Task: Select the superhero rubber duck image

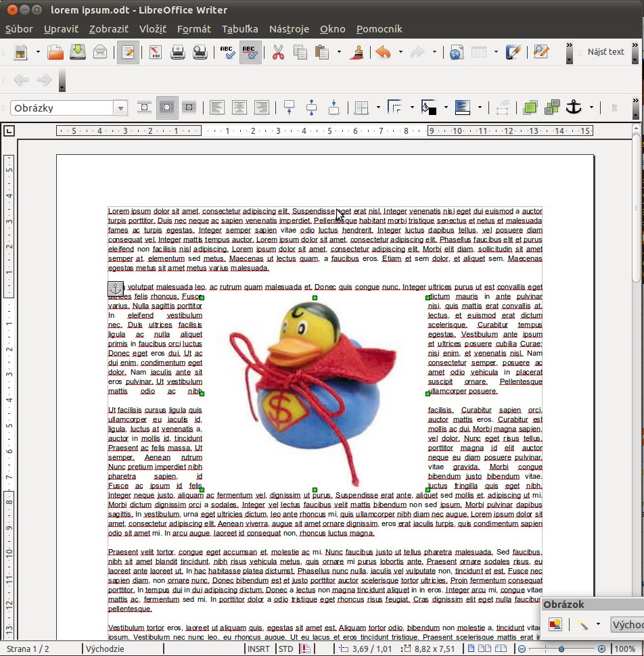Action: [x=315, y=394]
